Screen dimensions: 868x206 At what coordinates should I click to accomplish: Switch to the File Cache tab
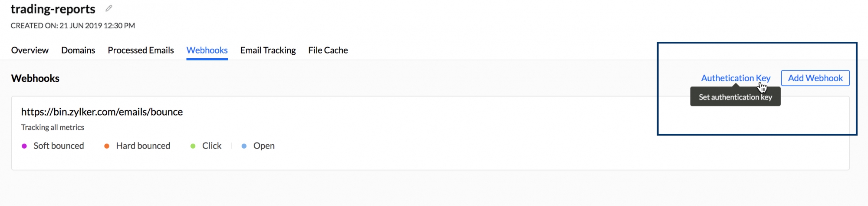coord(328,50)
